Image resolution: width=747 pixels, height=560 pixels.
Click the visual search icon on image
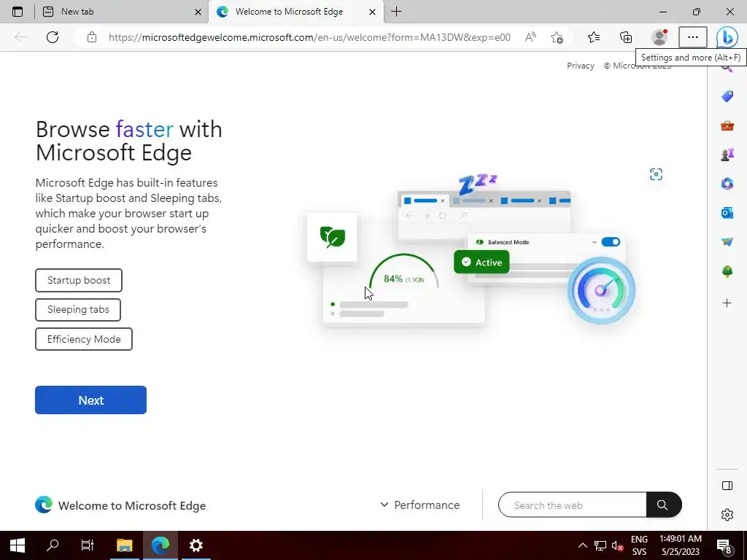tap(656, 174)
